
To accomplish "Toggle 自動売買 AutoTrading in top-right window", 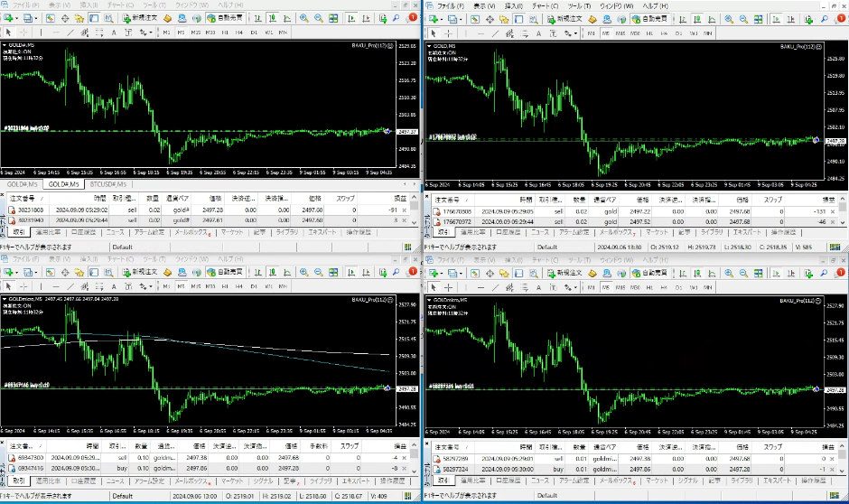I will pos(651,19).
